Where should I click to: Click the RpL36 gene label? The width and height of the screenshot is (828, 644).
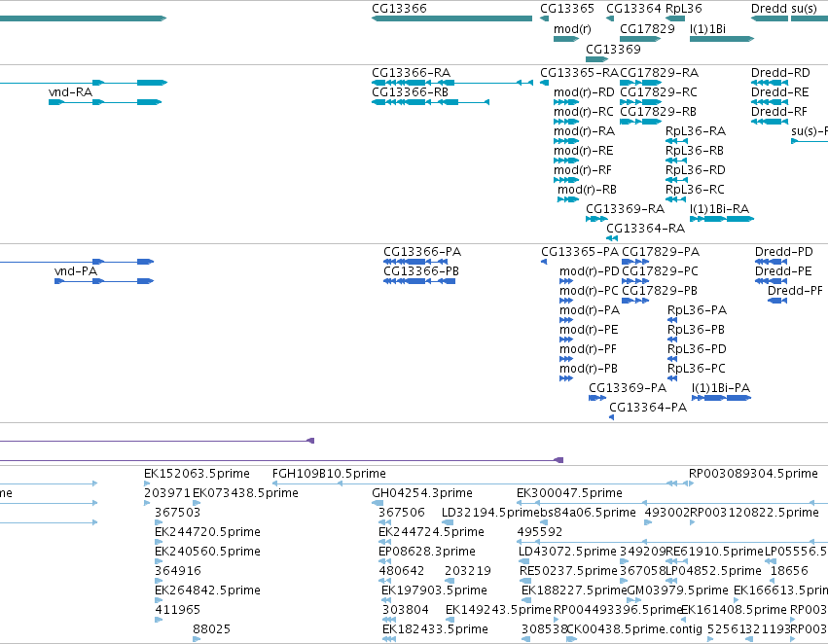(x=684, y=9)
